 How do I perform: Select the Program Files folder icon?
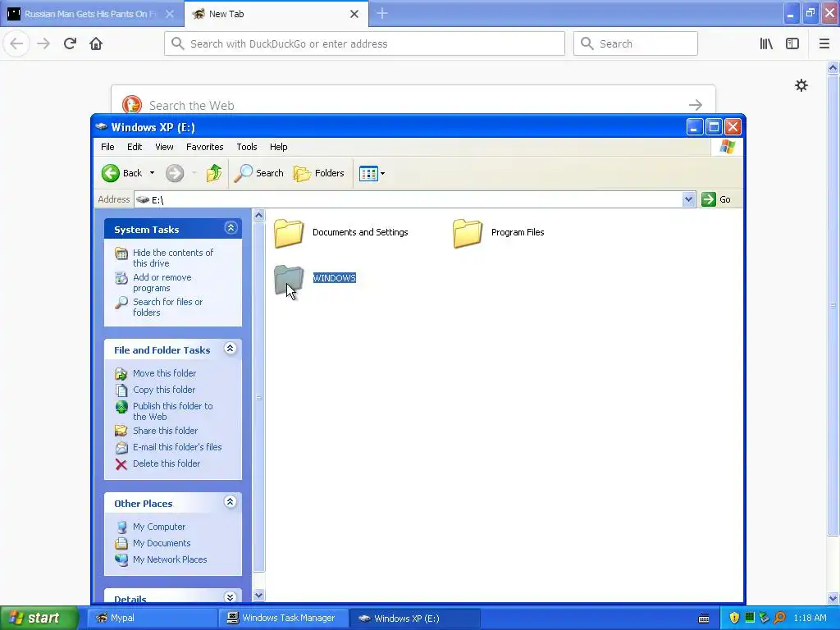click(468, 233)
